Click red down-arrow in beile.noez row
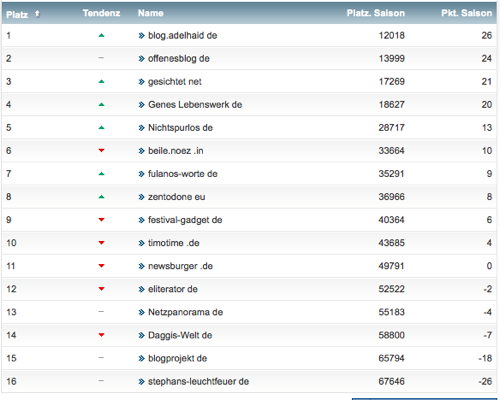The height and width of the screenshot is (400, 500). coord(101,150)
